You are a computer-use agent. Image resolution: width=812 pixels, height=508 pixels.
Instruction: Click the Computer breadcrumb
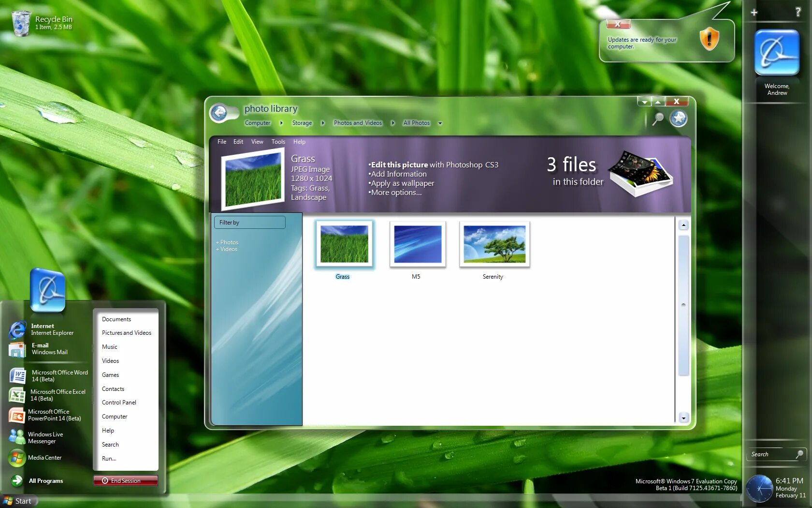coord(258,123)
